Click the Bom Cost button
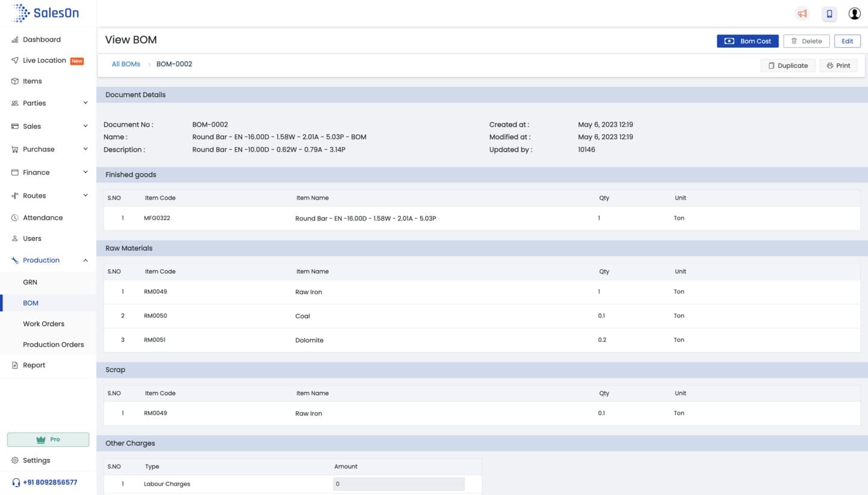The height and width of the screenshot is (495, 868). 747,41
